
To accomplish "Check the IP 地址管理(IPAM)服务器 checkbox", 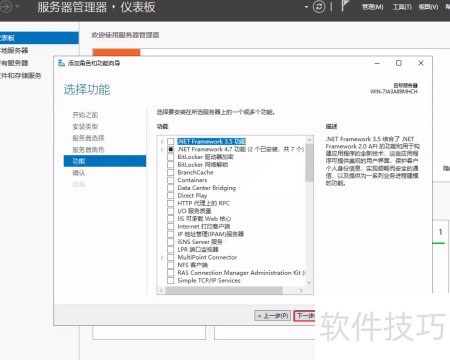I will [170, 234].
